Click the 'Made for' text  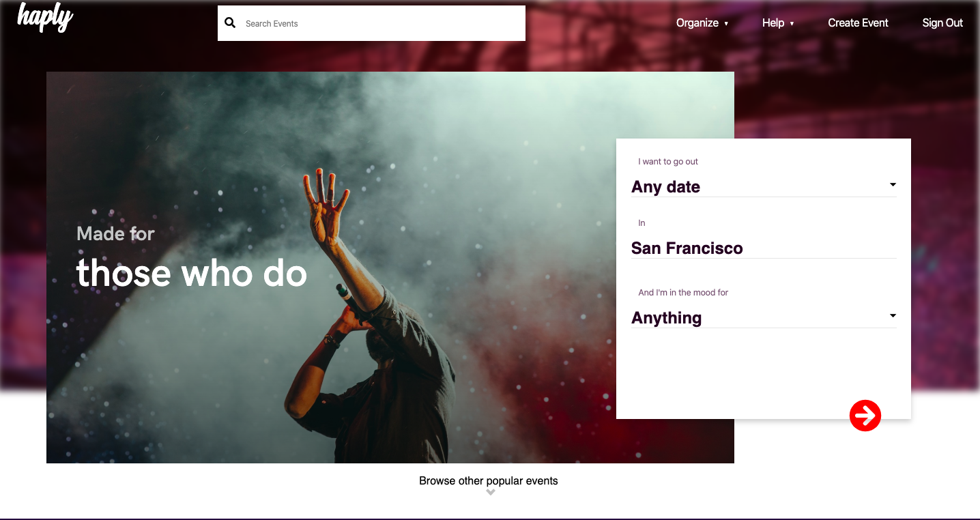point(116,233)
